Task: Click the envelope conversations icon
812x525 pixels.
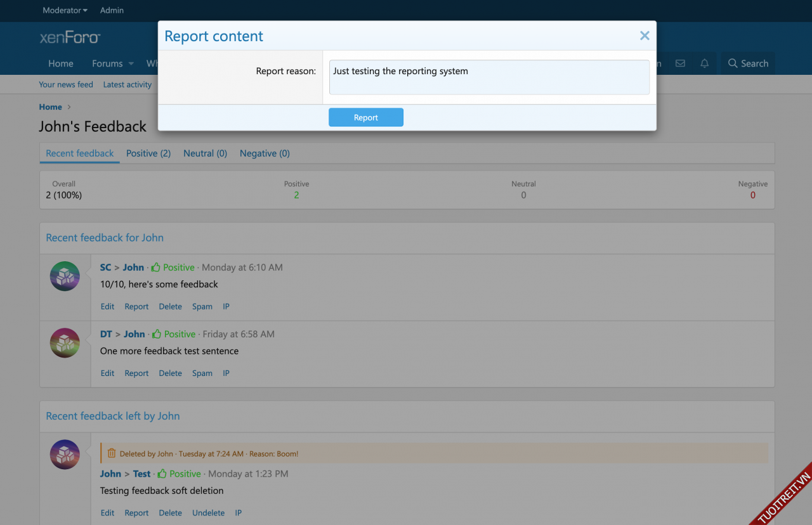Action: click(x=680, y=63)
